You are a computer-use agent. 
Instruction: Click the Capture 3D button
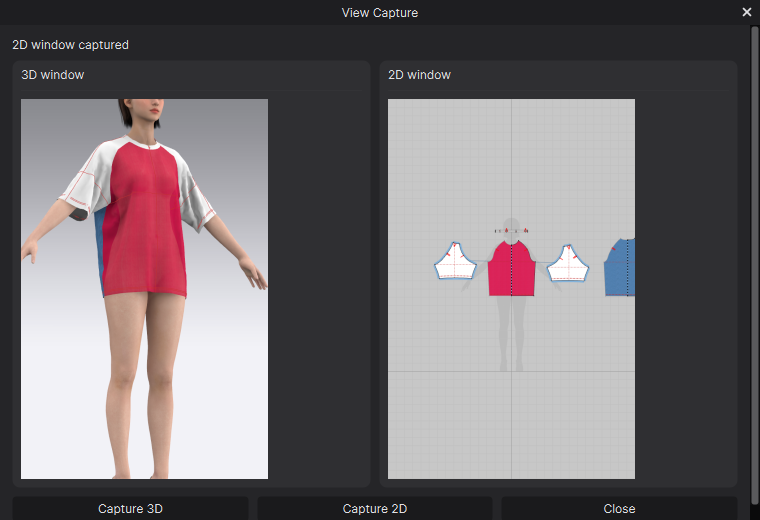click(x=130, y=508)
